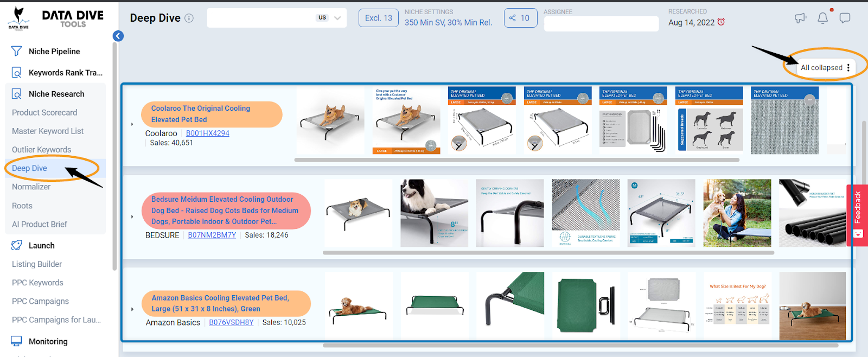868x357 pixels.
Task: Click Coolaroo row horizontal scrollbar
Action: click(516, 160)
